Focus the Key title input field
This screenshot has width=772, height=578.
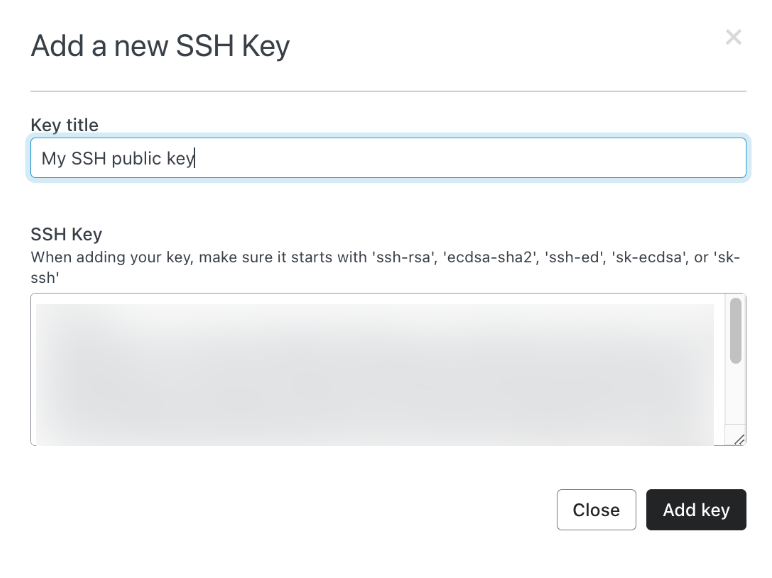(388, 158)
